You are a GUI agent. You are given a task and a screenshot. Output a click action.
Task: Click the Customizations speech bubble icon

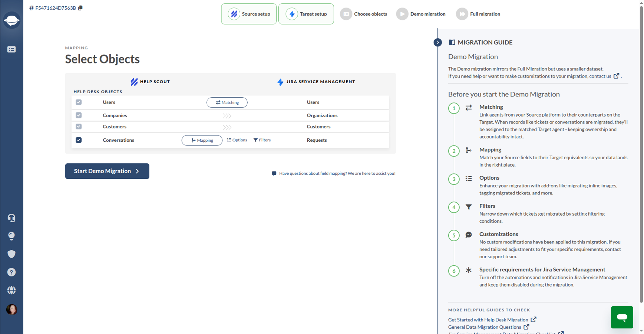tap(469, 235)
